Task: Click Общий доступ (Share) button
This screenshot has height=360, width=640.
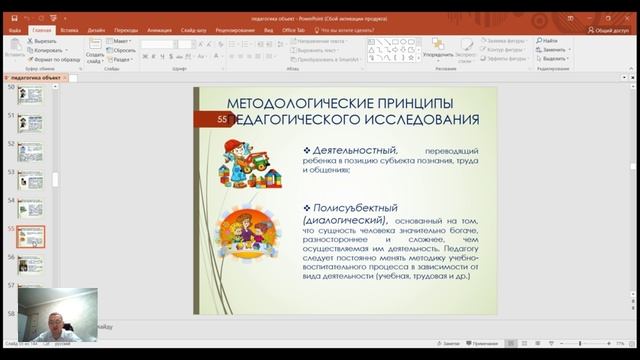Action: pos(609,30)
